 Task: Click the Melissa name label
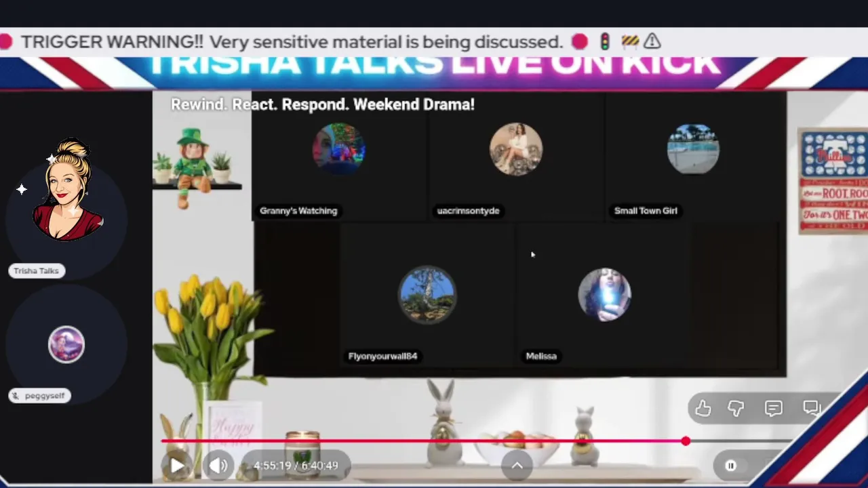coord(541,356)
